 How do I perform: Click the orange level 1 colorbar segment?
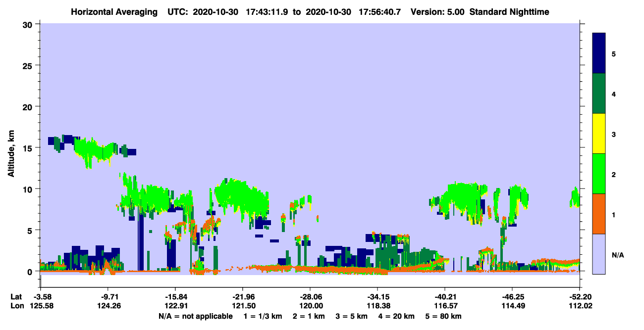[x=599, y=214]
